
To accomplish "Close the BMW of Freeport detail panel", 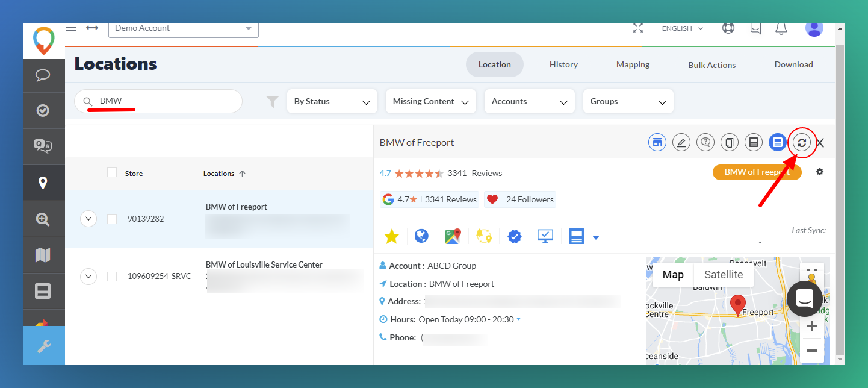I will pyautogui.click(x=820, y=143).
